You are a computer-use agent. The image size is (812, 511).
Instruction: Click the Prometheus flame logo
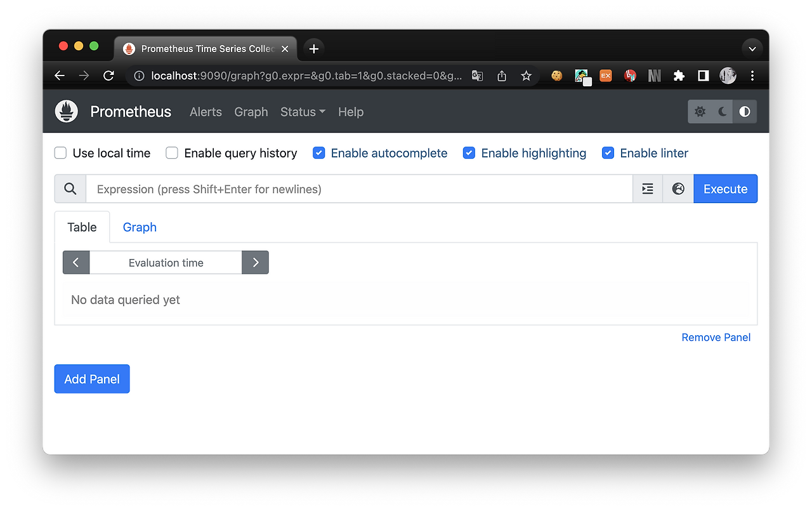[x=66, y=111]
